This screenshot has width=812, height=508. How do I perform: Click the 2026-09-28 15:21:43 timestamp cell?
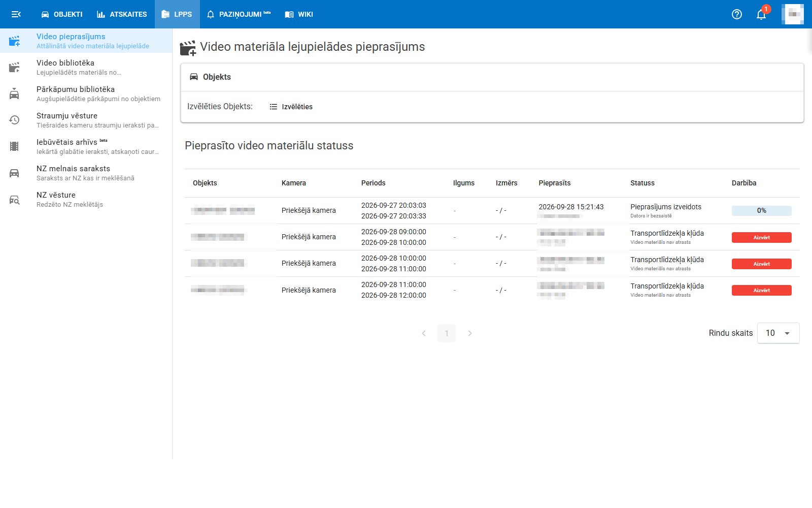click(x=571, y=207)
